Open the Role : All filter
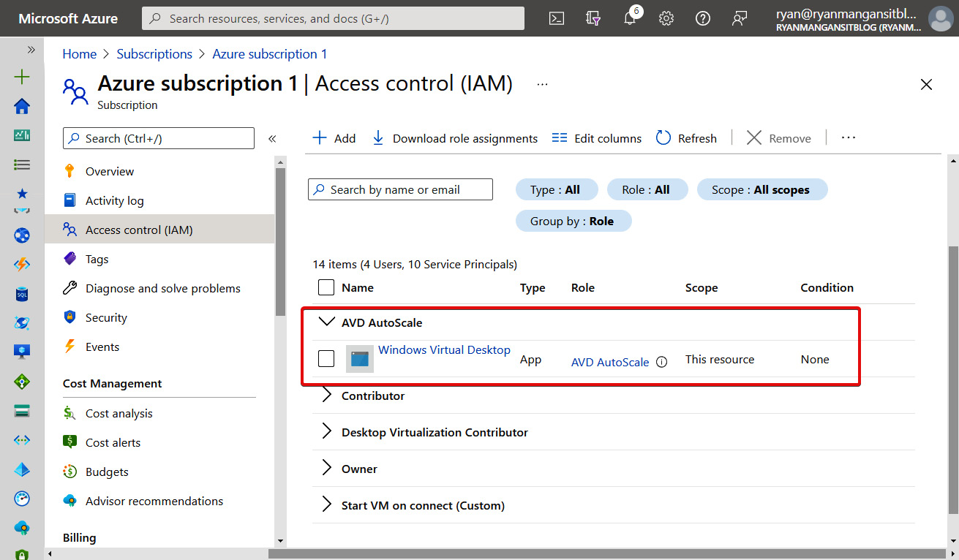959x560 pixels. tap(647, 189)
